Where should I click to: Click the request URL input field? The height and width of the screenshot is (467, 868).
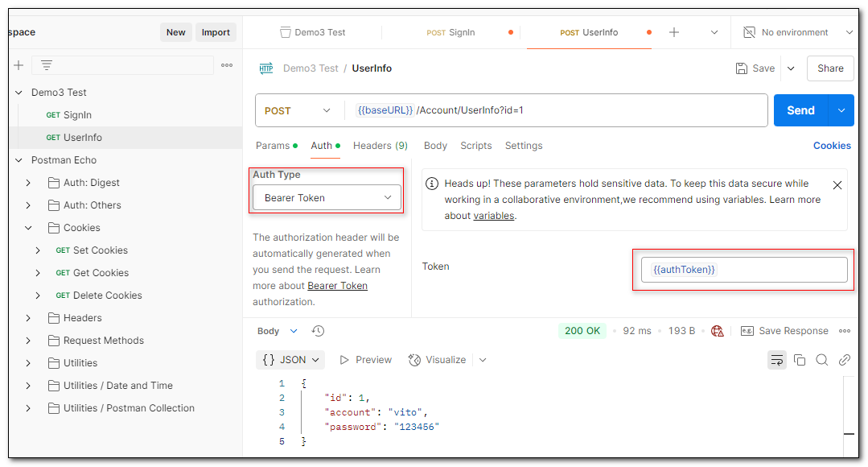555,110
